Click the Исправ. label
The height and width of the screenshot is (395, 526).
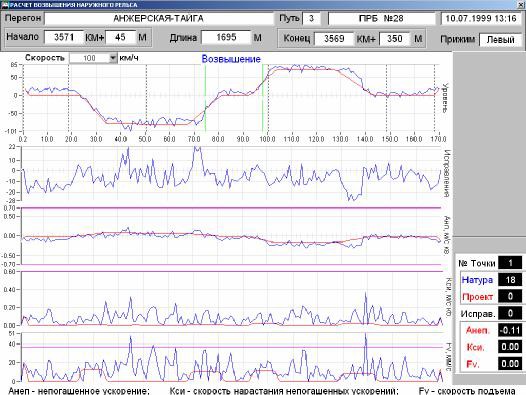click(478, 314)
